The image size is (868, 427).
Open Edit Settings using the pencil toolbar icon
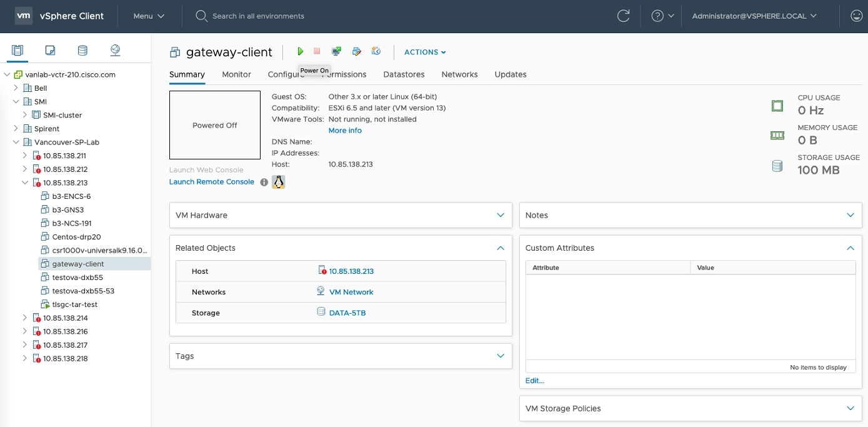click(357, 52)
